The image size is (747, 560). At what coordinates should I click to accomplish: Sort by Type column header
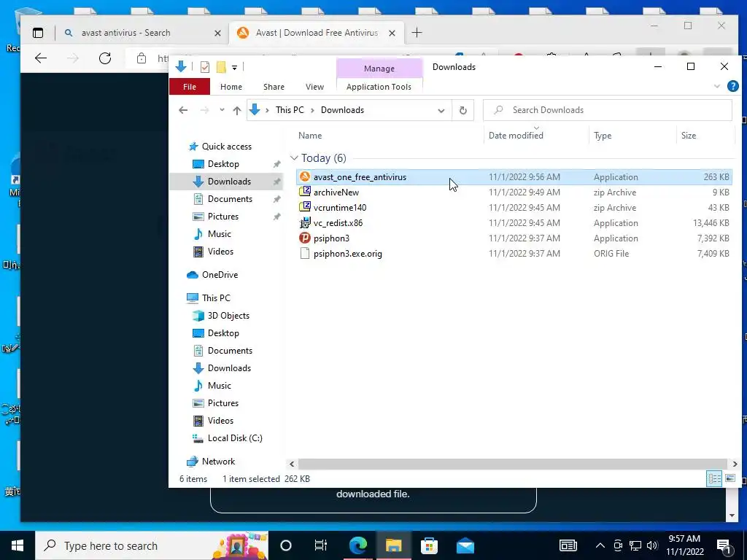click(603, 136)
